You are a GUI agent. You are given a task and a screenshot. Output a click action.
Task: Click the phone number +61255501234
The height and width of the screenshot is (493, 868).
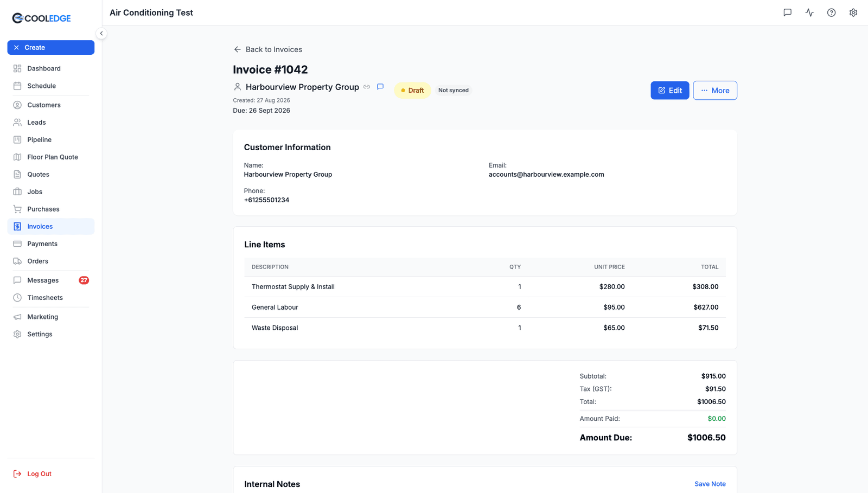tap(266, 200)
